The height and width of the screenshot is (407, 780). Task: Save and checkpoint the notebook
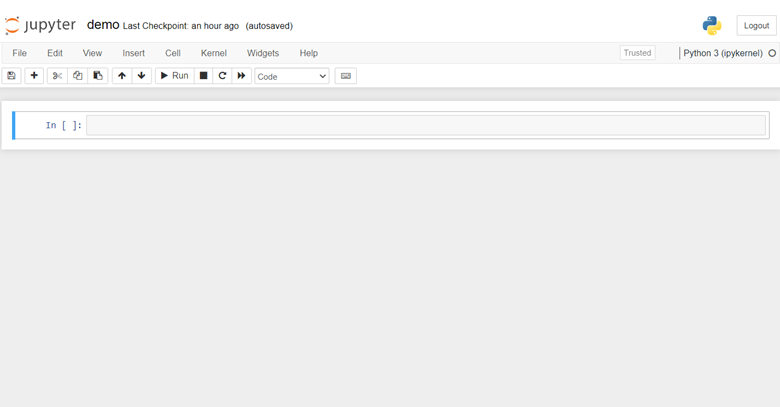pos(11,76)
